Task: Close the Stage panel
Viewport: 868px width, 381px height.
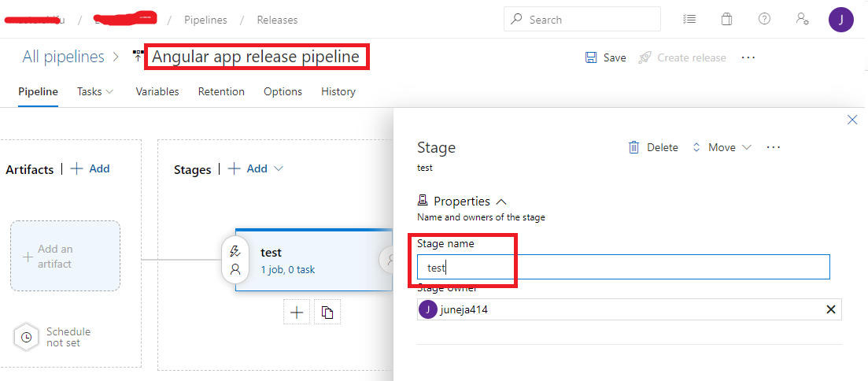Action: click(x=851, y=120)
